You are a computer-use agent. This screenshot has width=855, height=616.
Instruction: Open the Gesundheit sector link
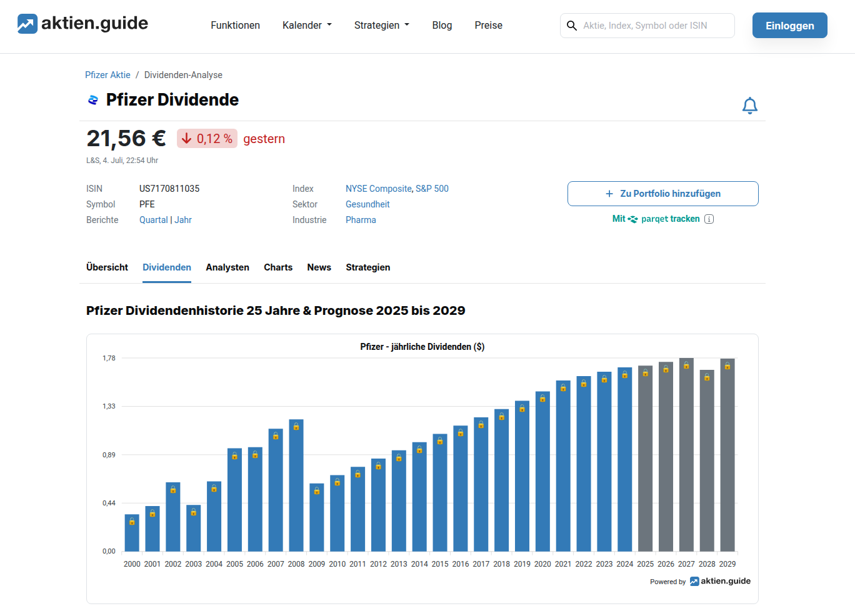367,204
